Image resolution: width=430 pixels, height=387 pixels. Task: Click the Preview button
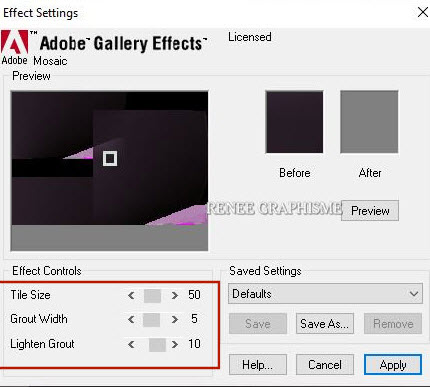point(370,211)
